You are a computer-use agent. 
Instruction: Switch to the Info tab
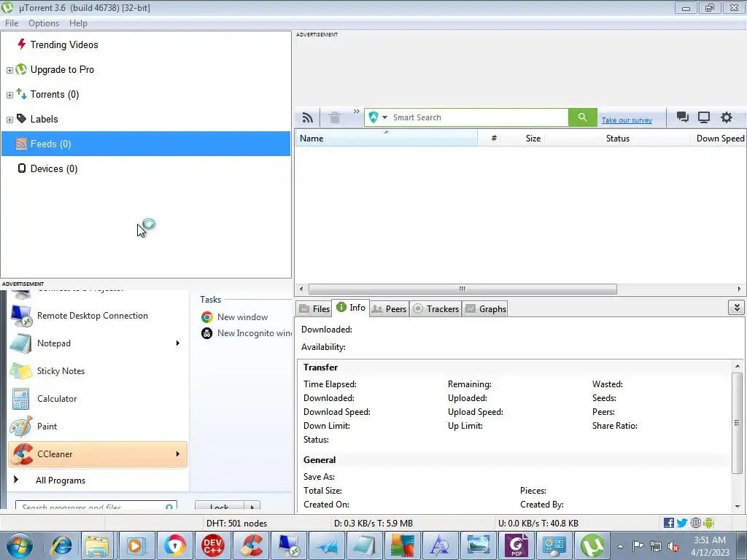[351, 308]
